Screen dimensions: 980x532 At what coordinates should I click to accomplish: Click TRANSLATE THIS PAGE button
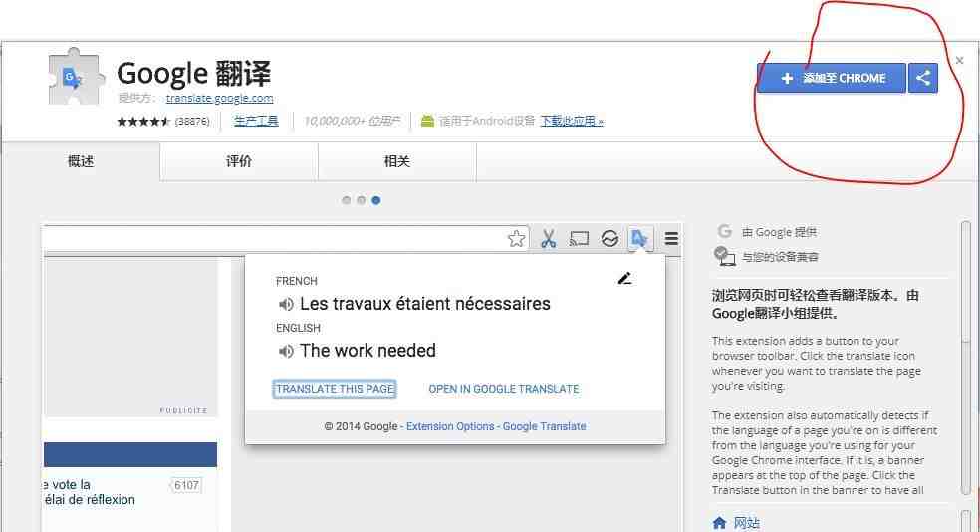(335, 389)
